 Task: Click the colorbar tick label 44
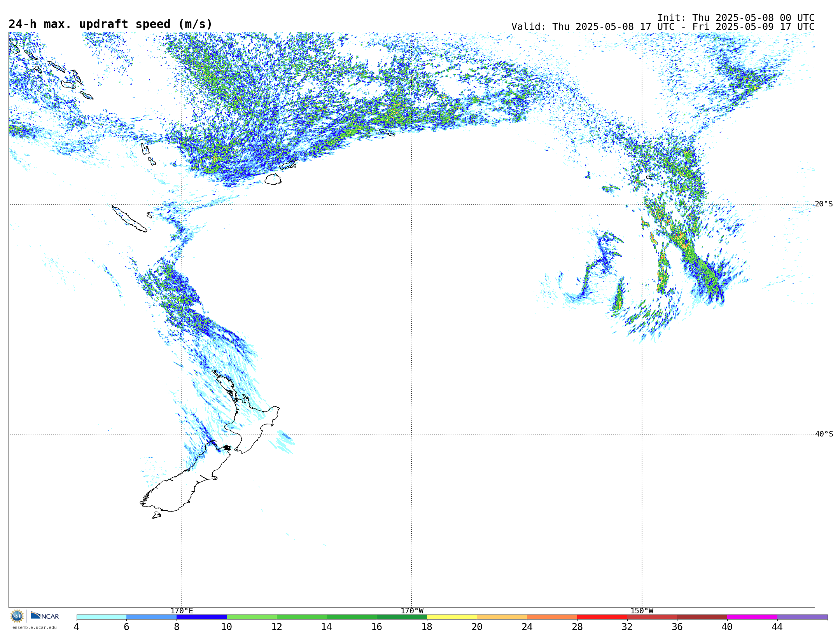tap(777, 627)
